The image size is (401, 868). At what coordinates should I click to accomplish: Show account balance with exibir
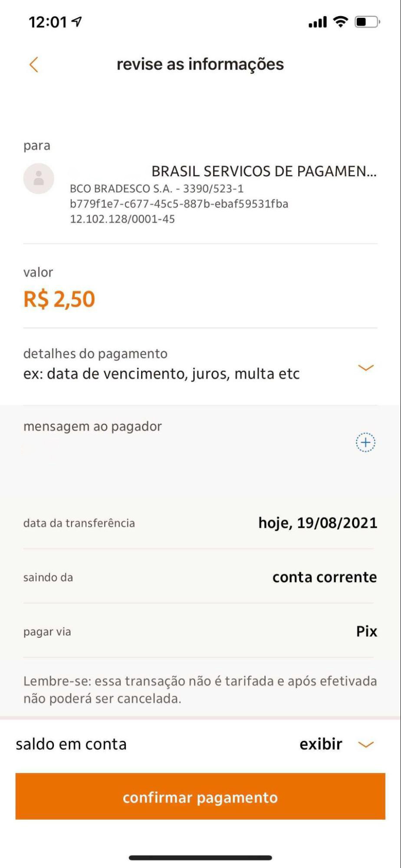click(x=321, y=744)
